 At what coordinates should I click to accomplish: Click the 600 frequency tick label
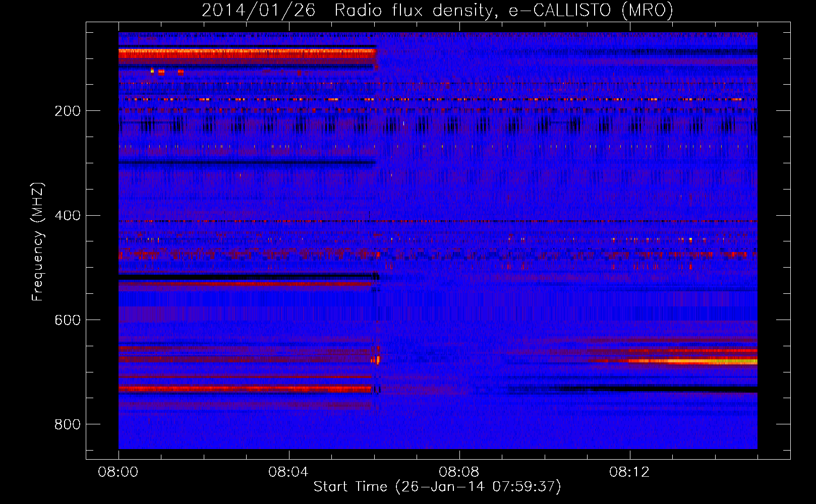point(68,320)
